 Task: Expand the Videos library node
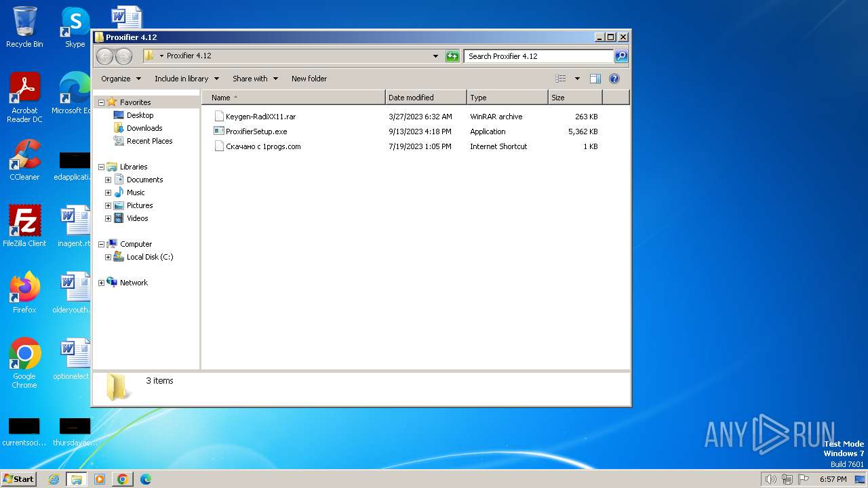108,218
